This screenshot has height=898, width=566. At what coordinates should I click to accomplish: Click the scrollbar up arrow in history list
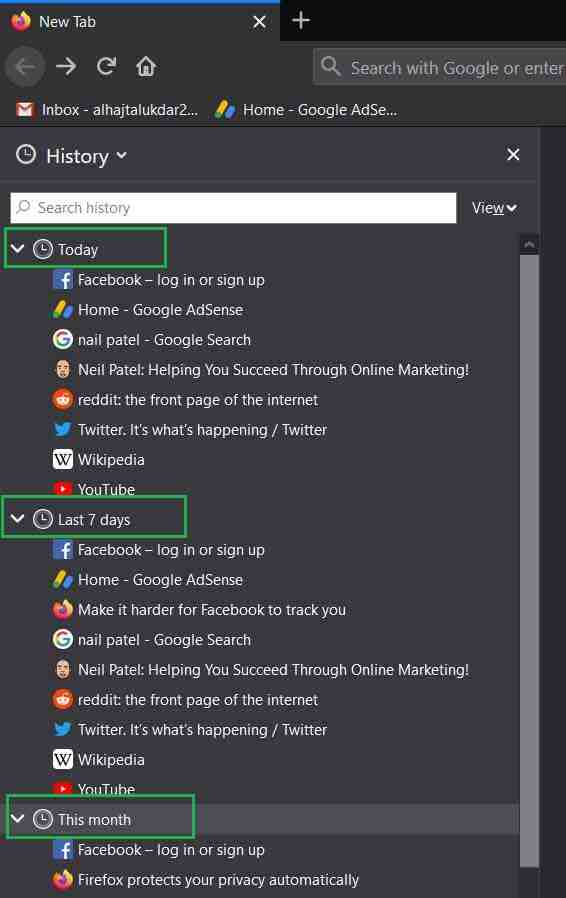[x=529, y=245]
